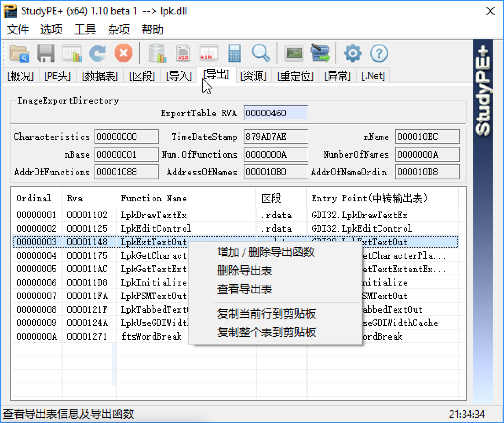Click the memory chip arrow icon

(320, 53)
